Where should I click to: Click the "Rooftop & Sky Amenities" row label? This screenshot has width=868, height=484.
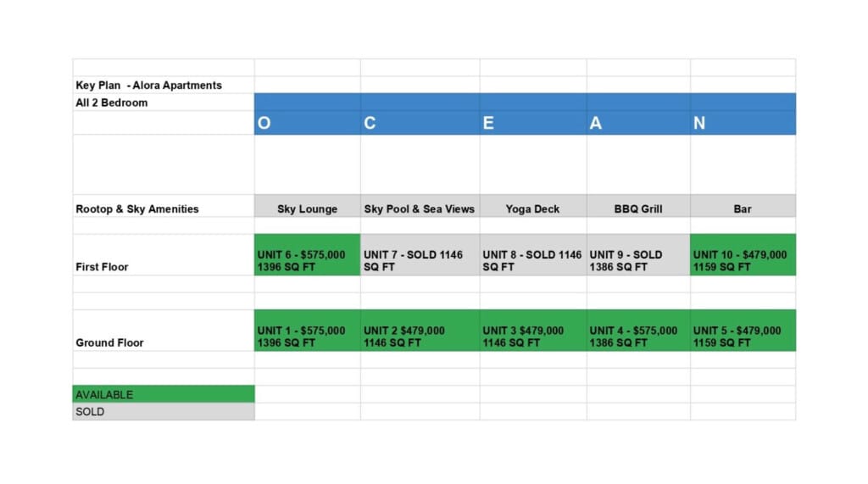point(137,209)
